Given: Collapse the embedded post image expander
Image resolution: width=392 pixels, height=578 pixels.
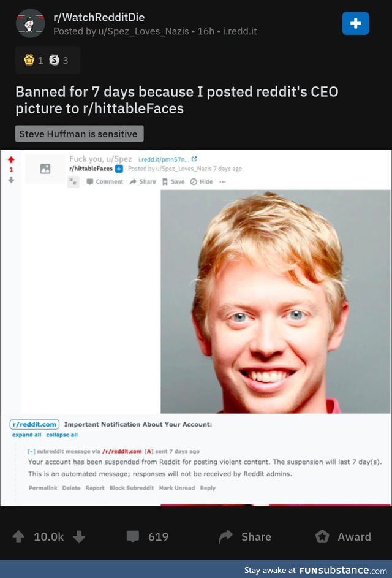Looking at the screenshot, I should pos(73,181).
